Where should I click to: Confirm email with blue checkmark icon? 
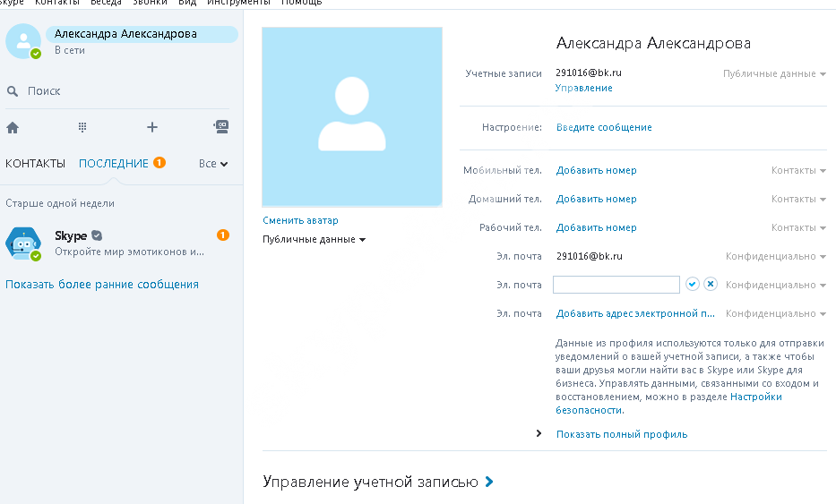692,284
